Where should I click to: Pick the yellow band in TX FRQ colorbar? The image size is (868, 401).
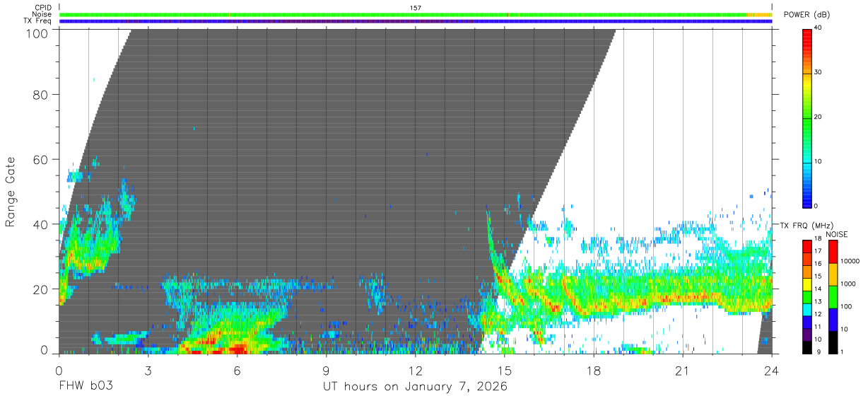click(807, 284)
